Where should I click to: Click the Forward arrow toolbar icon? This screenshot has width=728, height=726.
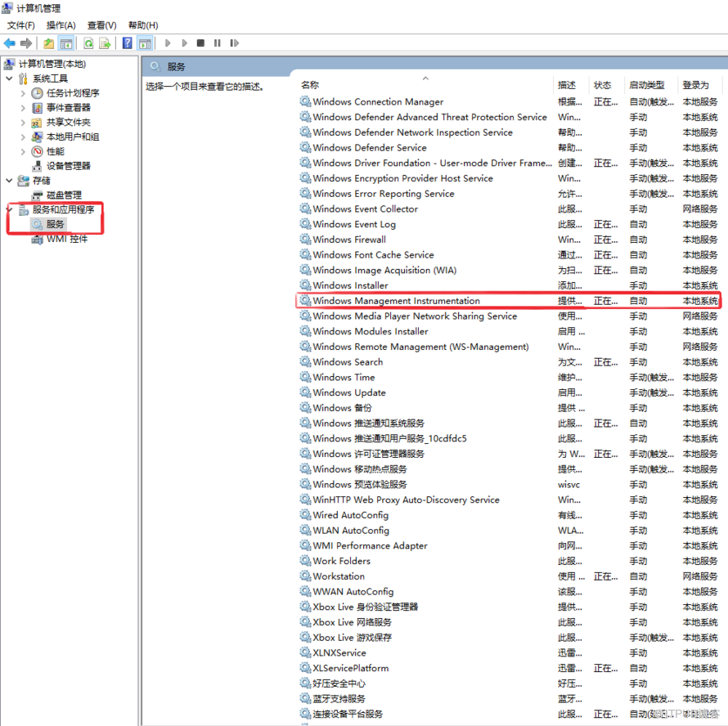click(x=26, y=43)
